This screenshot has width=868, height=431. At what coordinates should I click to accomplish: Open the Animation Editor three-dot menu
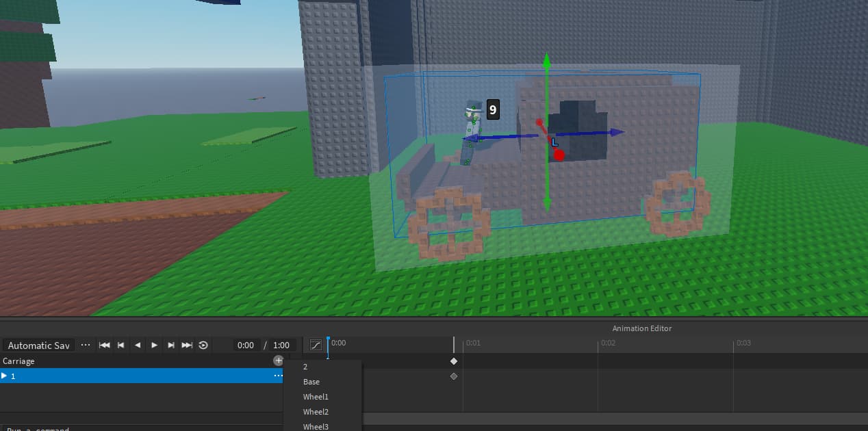85,345
